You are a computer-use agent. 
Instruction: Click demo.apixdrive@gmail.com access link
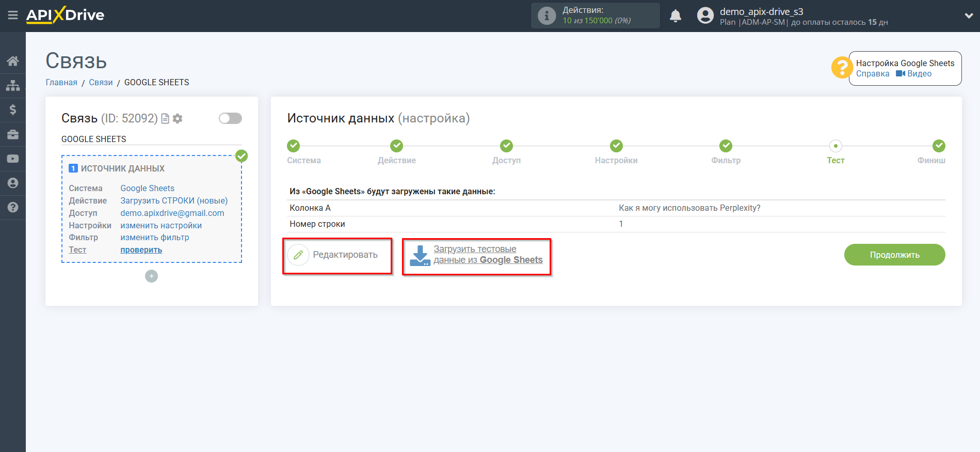click(x=172, y=213)
